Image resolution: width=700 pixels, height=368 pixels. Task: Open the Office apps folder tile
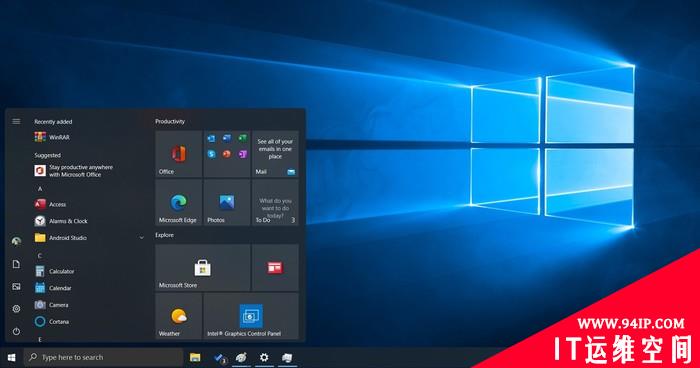point(227,154)
